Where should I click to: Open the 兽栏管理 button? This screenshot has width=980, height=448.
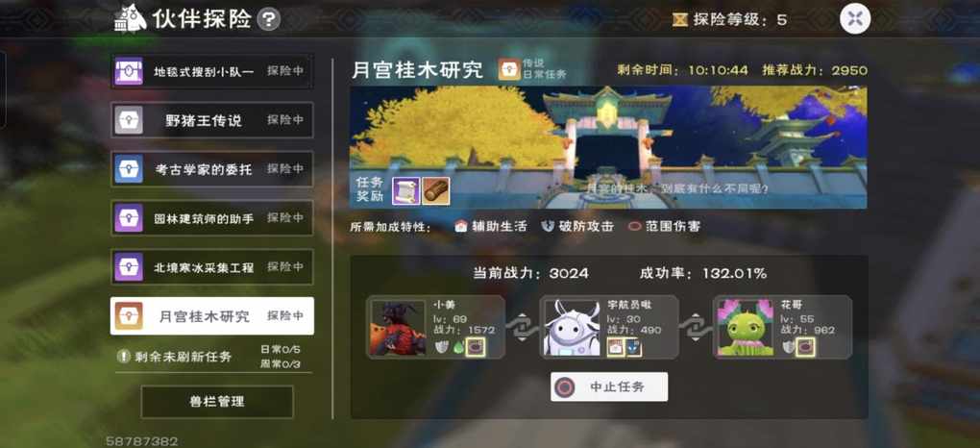click(x=217, y=402)
